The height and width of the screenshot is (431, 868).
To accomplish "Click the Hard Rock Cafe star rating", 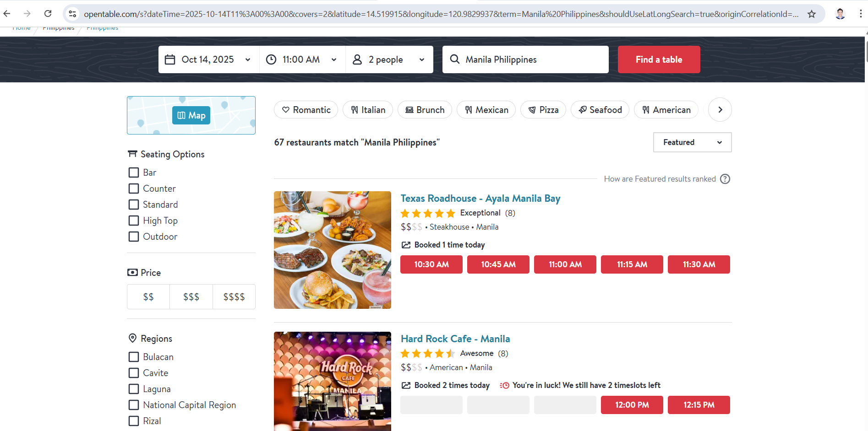I will 428,354.
